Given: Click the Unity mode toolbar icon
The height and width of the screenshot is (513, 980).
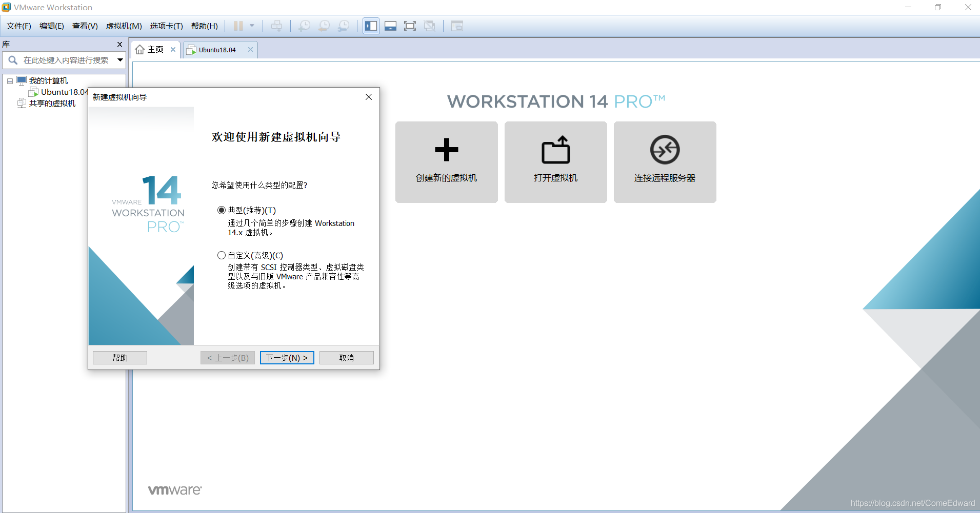Looking at the screenshot, I should click(x=429, y=26).
